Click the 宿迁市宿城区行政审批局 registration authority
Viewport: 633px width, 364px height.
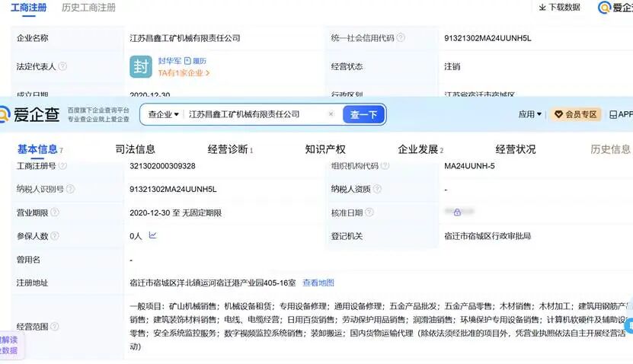[x=488, y=236]
